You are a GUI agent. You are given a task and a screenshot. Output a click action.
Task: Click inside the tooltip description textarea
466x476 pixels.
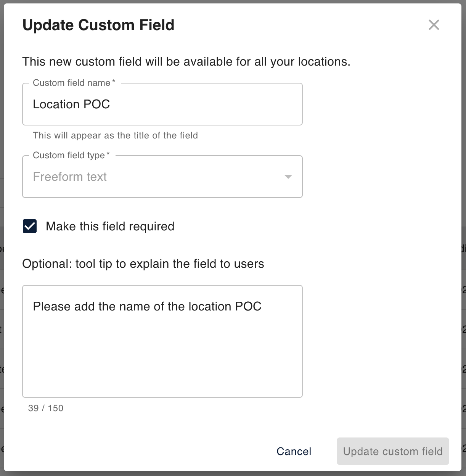point(162,341)
